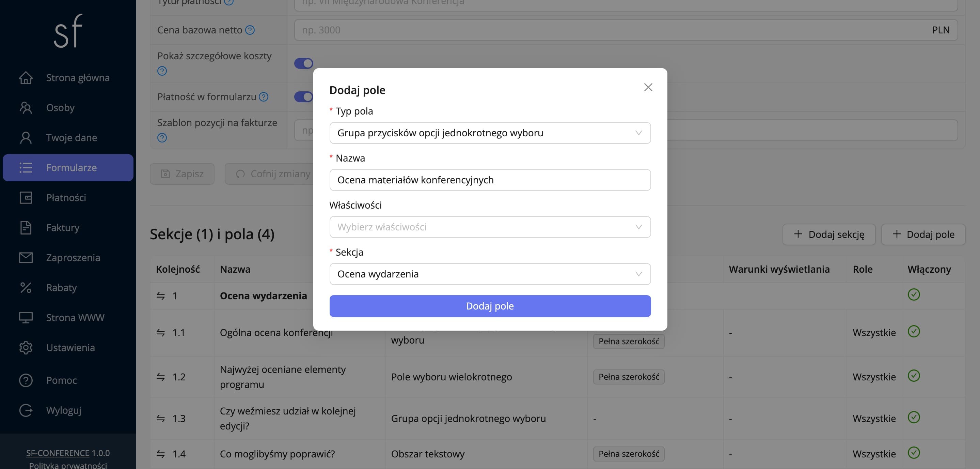This screenshot has height=469, width=980.
Task: Click reorder icon of row 1.1
Action: pos(160,333)
